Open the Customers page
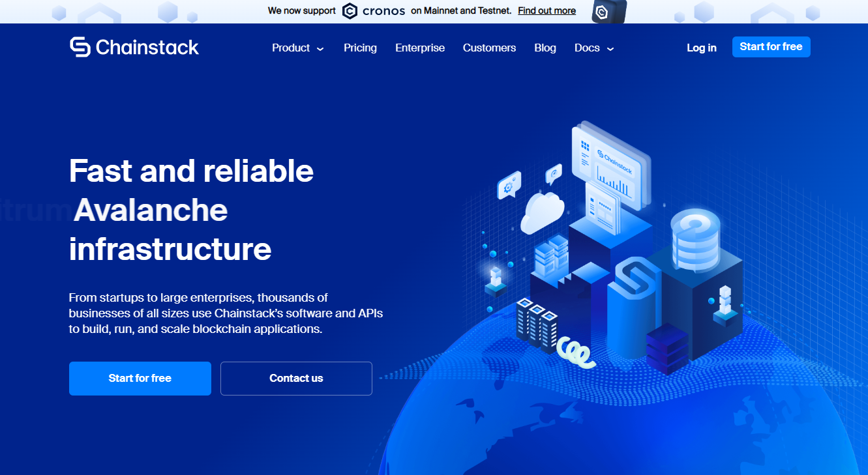The height and width of the screenshot is (475, 868). pyautogui.click(x=489, y=48)
